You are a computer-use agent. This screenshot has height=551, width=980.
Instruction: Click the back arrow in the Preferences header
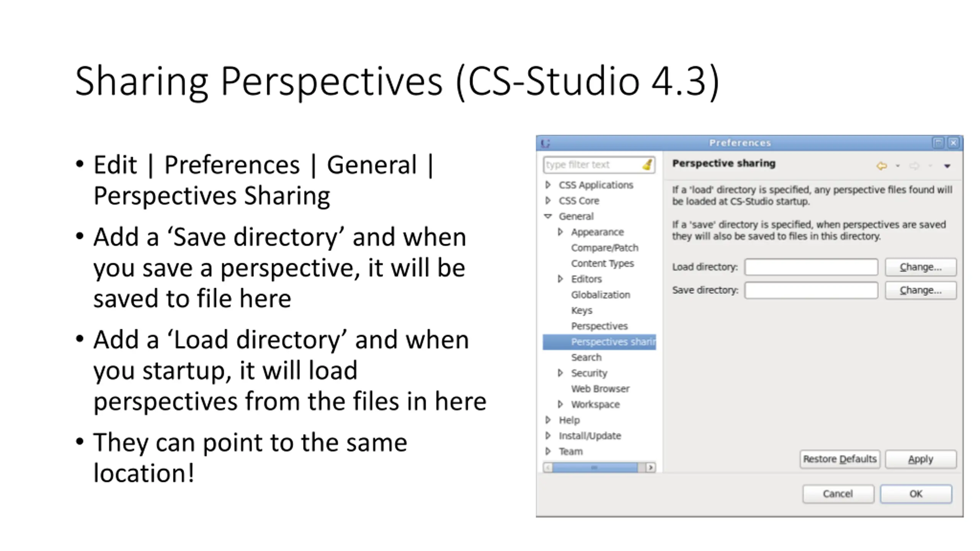point(882,166)
